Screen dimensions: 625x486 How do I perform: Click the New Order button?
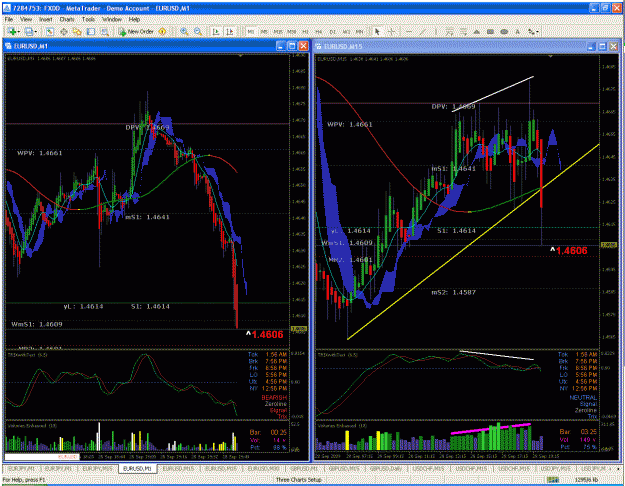[136, 31]
